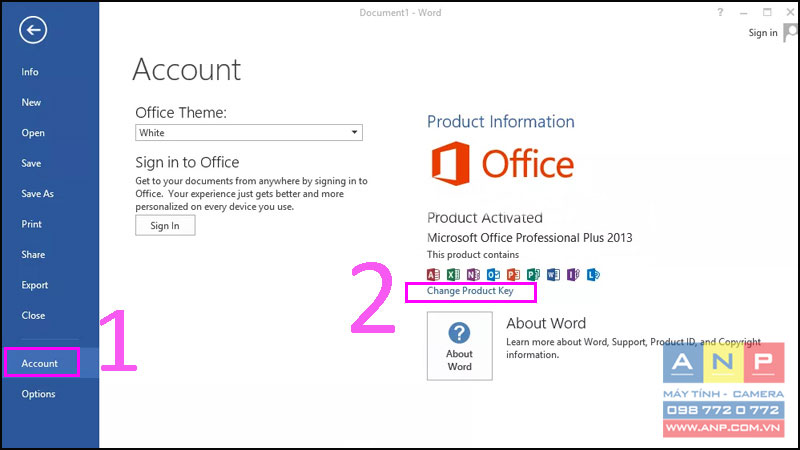Minimize the Word window

click(743, 12)
